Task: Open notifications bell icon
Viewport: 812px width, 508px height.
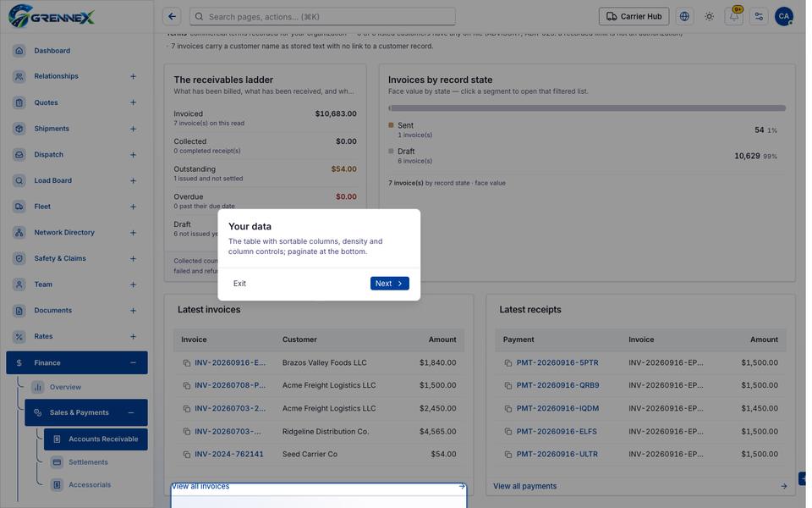Action: click(x=734, y=17)
